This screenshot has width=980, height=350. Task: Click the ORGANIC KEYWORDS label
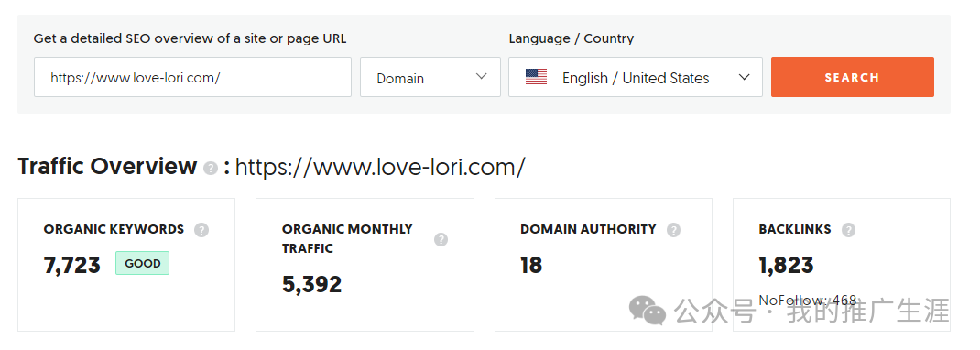[114, 229]
